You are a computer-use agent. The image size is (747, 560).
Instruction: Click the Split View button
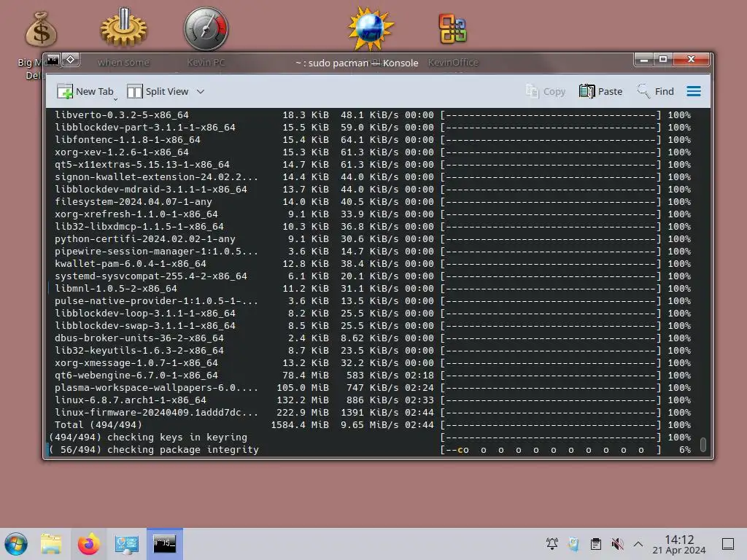pos(158,91)
